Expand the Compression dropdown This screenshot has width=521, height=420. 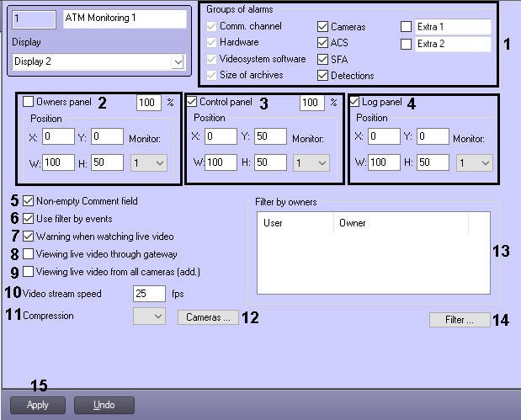coord(150,316)
